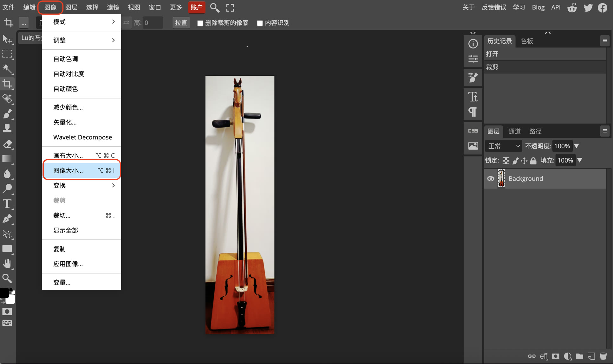
Task: Switch to the 通道 tab
Action: pos(514,131)
